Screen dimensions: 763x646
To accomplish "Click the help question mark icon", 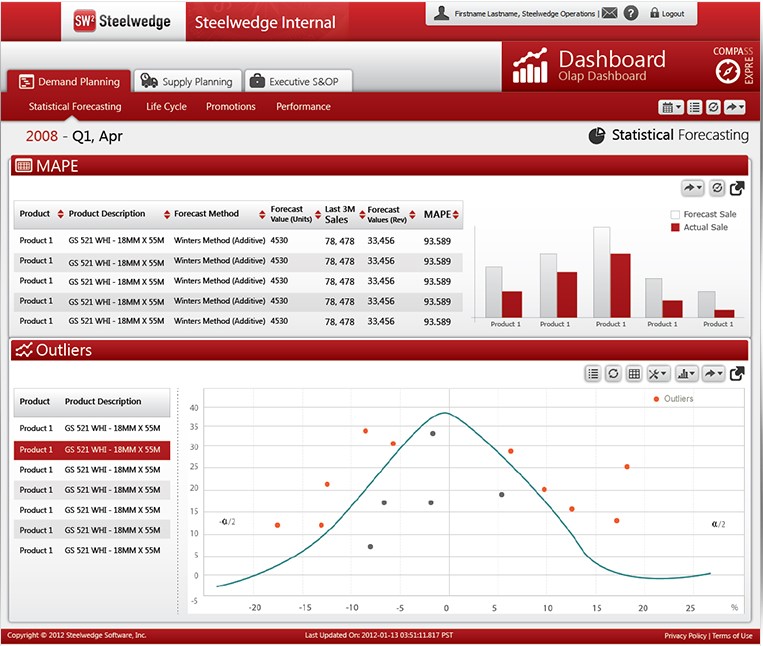I will point(631,13).
